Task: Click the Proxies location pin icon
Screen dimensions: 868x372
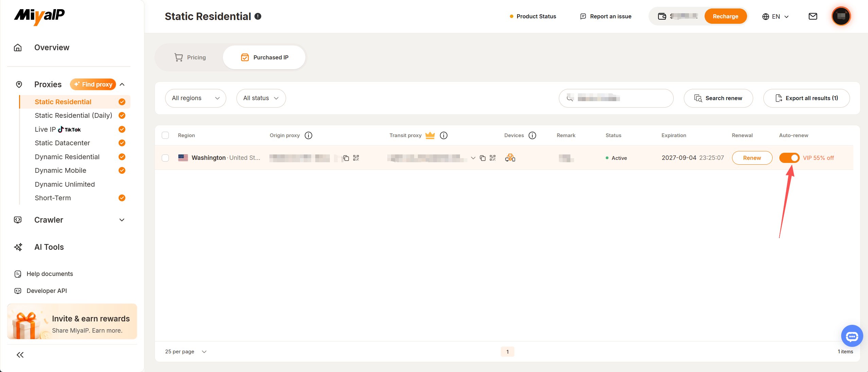Action: [x=19, y=85]
